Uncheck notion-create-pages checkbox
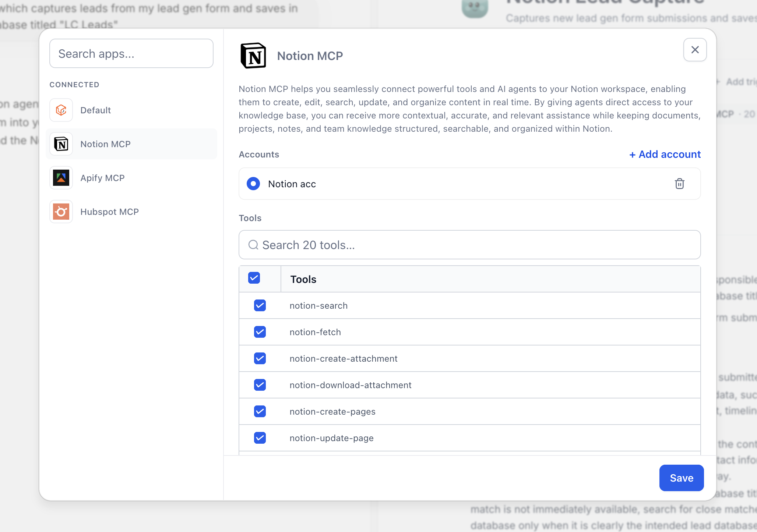 coord(260,411)
